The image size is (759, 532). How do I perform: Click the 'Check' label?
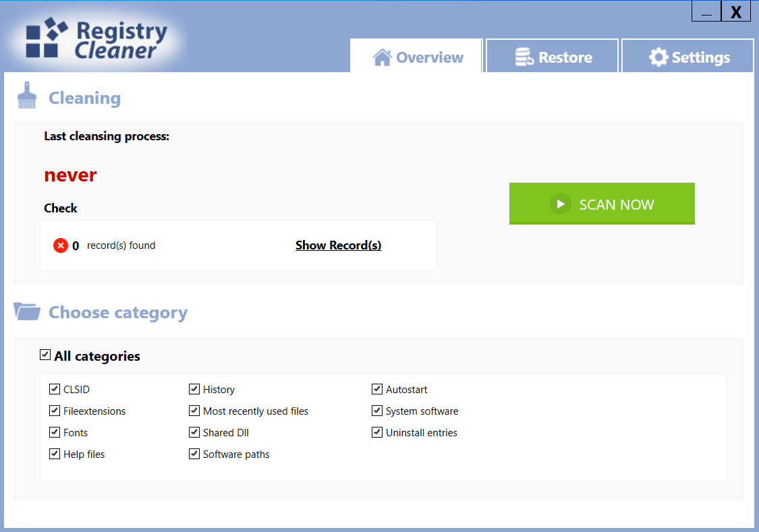pyautogui.click(x=61, y=208)
